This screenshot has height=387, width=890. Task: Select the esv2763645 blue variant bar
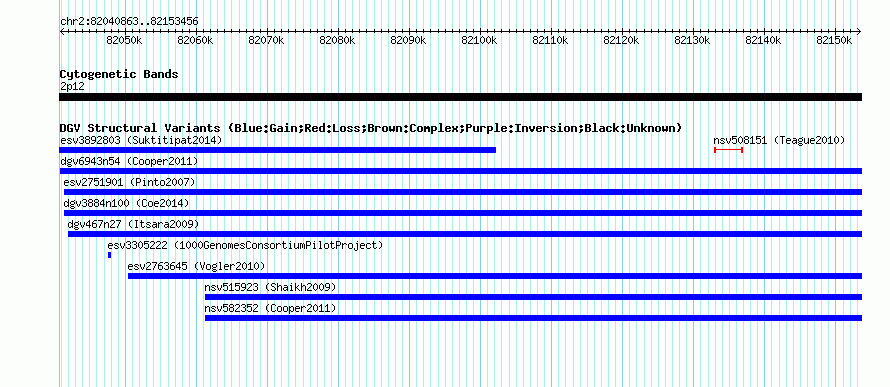495,276
